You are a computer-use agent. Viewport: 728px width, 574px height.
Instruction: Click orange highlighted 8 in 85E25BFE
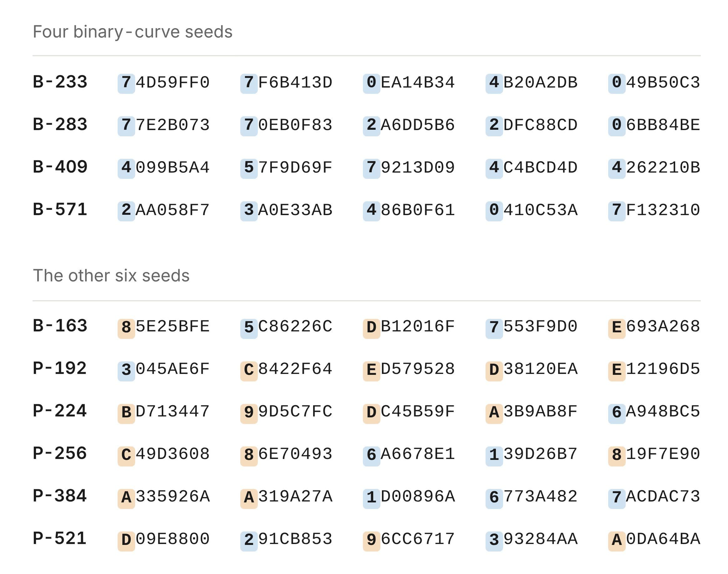click(126, 327)
